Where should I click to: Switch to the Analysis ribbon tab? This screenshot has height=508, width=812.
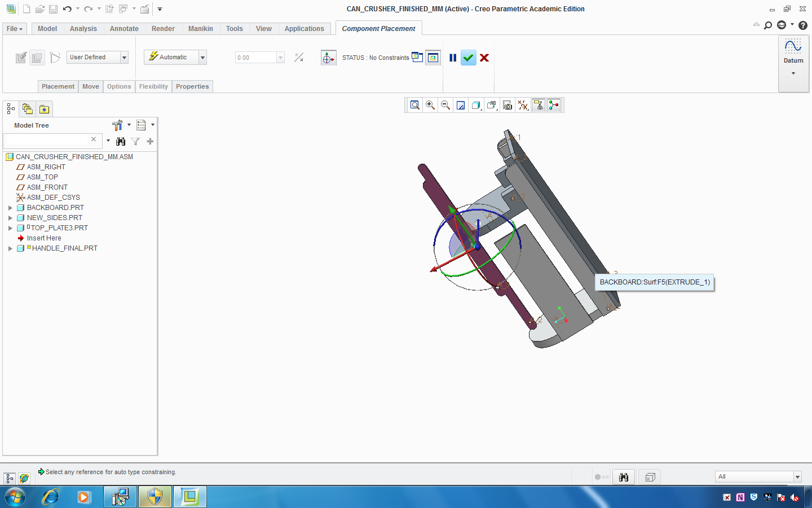83,29
